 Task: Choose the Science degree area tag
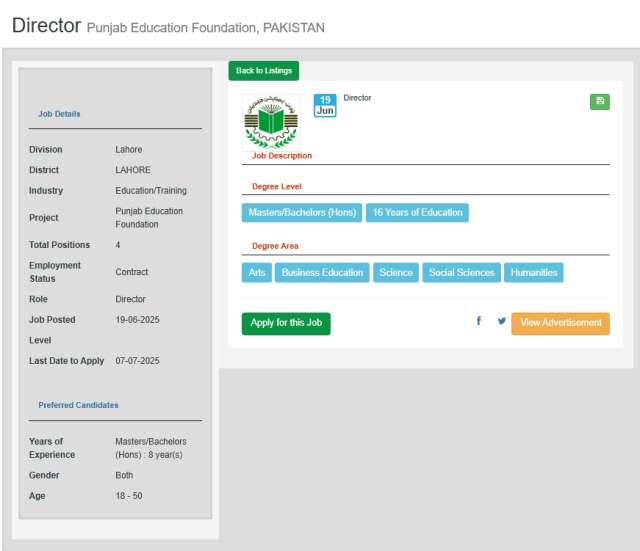tap(396, 272)
